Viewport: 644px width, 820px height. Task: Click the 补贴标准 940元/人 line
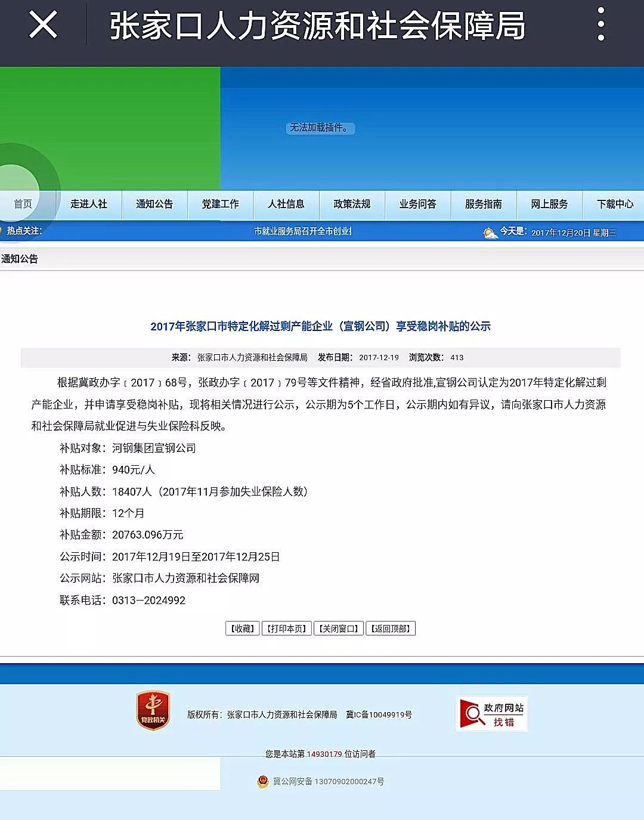point(107,470)
